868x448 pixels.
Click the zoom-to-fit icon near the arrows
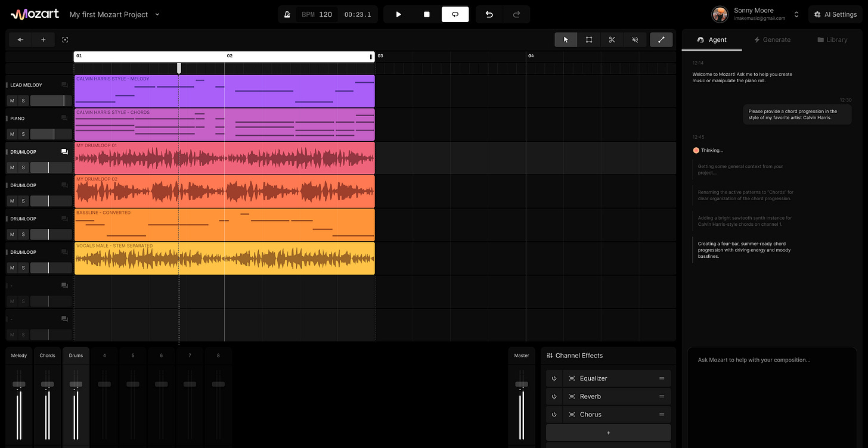(x=65, y=39)
